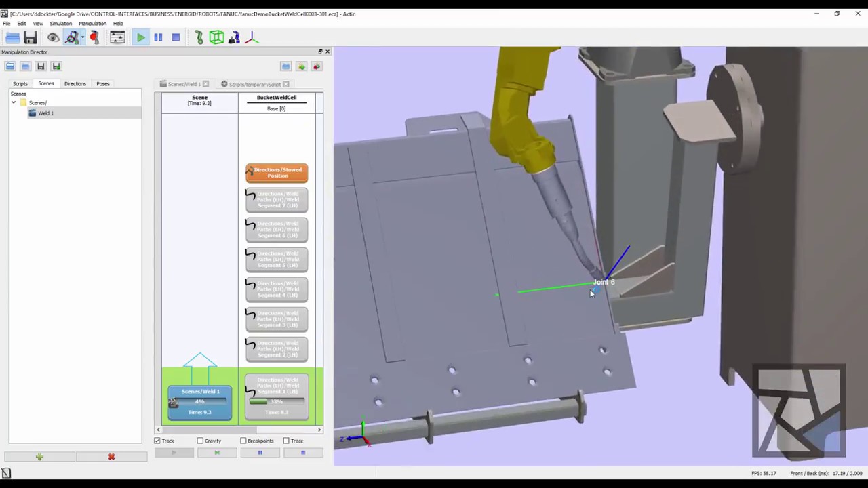Stop the scene with the lower stop button
This screenshot has height=488, width=868.
pyautogui.click(x=302, y=453)
